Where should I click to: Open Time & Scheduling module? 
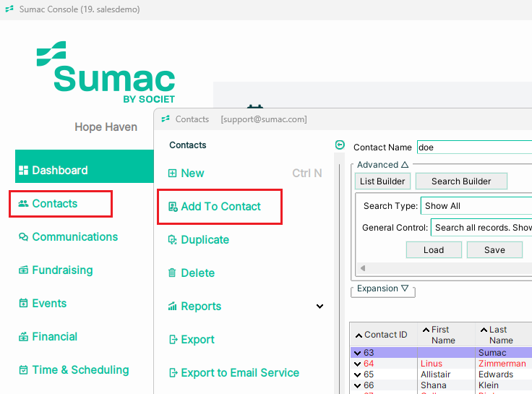[80, 369]
